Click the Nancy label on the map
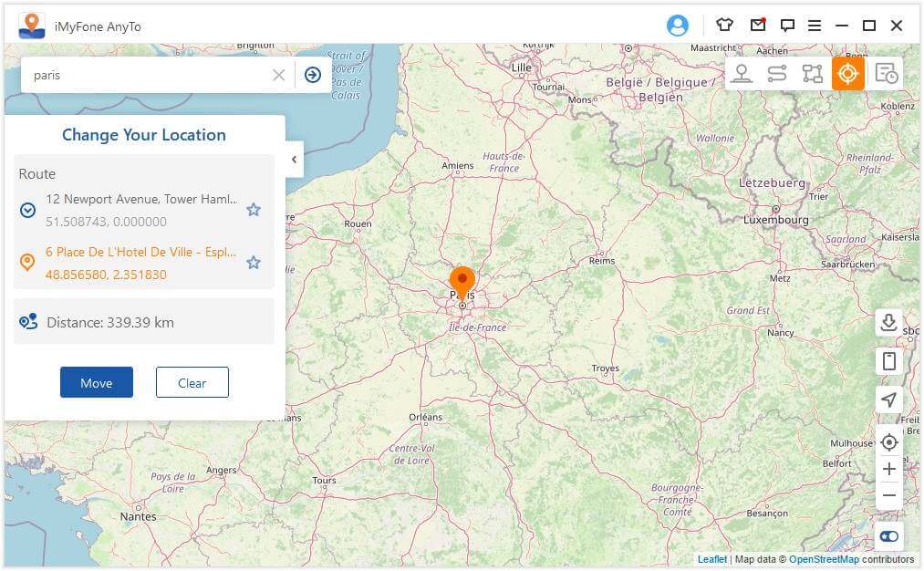Viewport: 924px width, 571px height. click(x=780, y=333)
